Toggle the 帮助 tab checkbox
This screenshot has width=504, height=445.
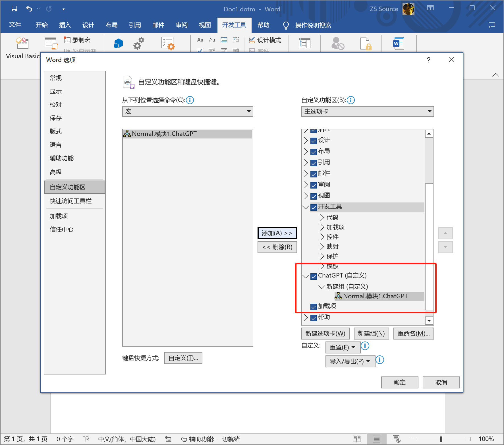tap(314, 318)
